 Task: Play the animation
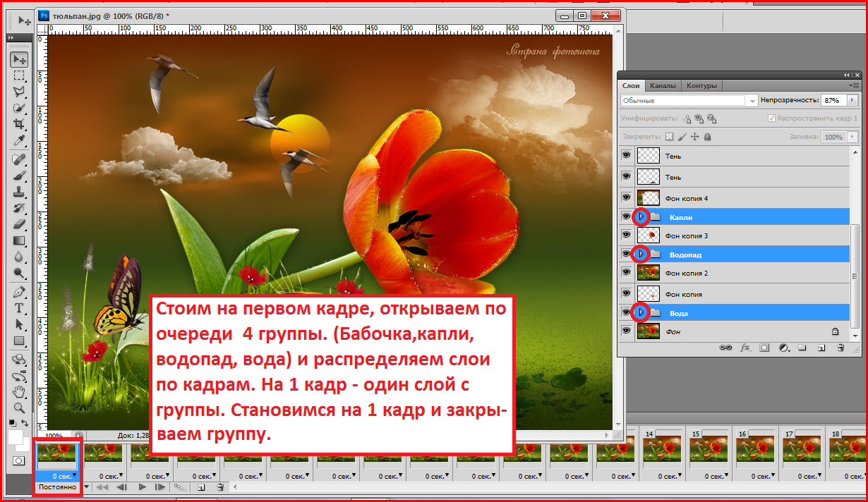coord(142,486)
